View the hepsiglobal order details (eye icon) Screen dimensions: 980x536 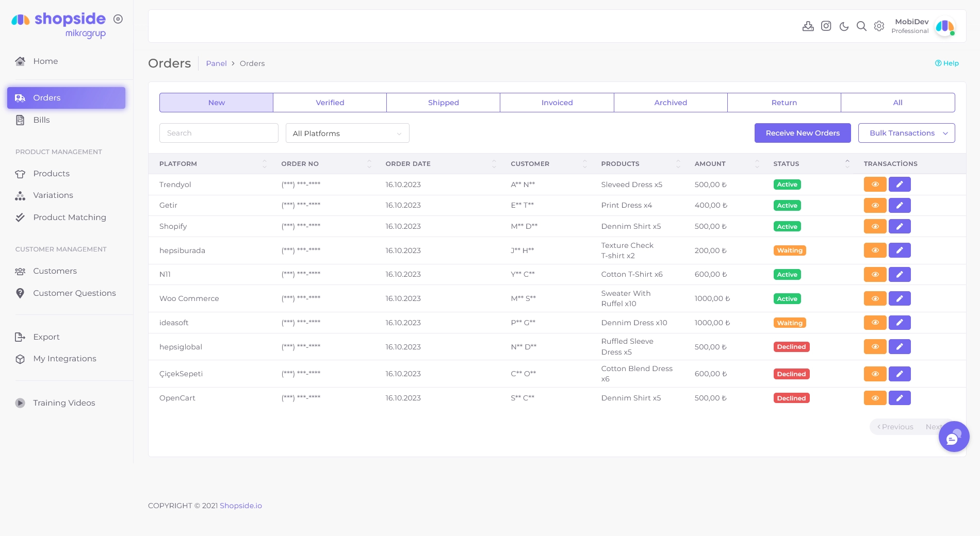click(875, 347)
